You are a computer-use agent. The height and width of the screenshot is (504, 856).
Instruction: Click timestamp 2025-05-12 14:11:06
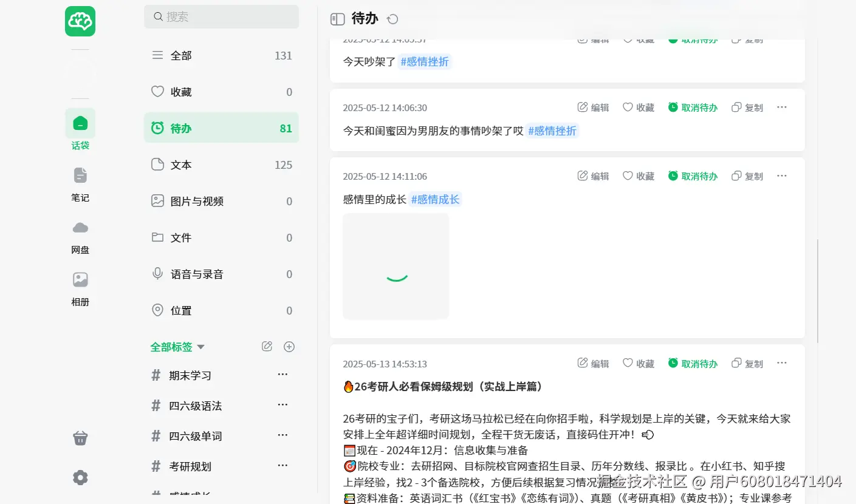[x=385, y=176]
